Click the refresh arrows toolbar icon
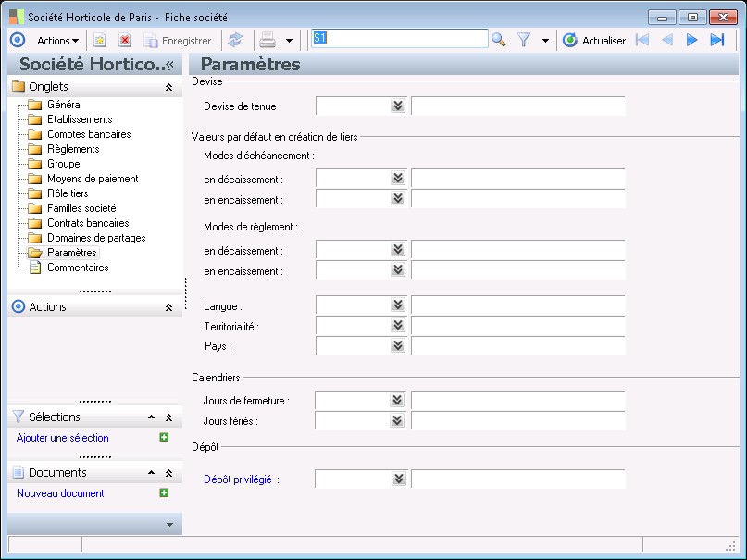 pos(235,40)
